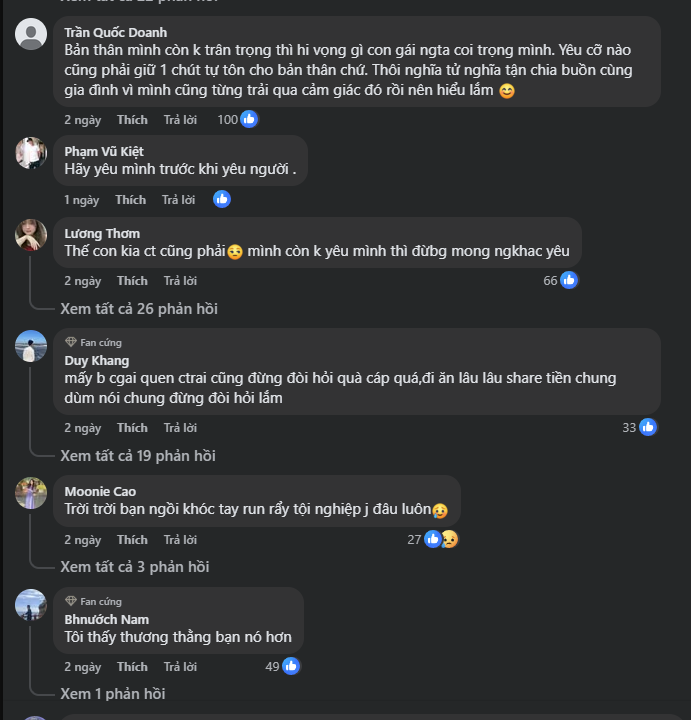691x720 pixels.
Task: Reply to Duy Khang's comment
Action: pos(180,428)
